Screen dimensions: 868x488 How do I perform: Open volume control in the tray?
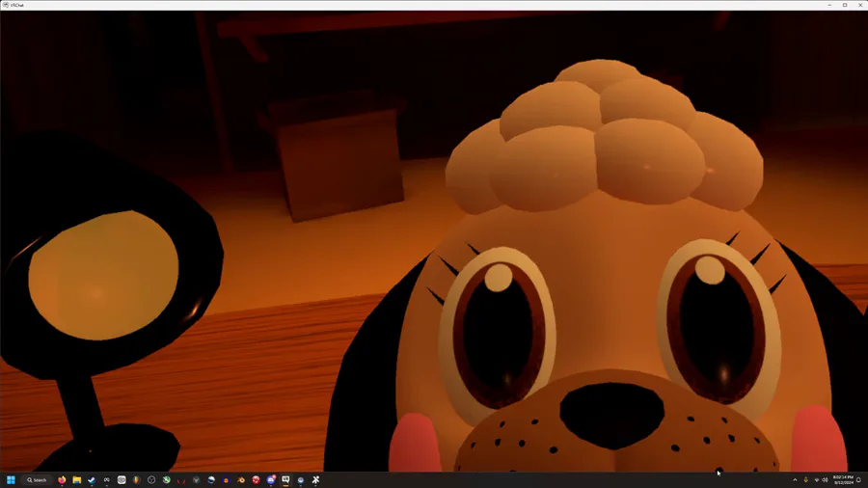tap(825, 479)
